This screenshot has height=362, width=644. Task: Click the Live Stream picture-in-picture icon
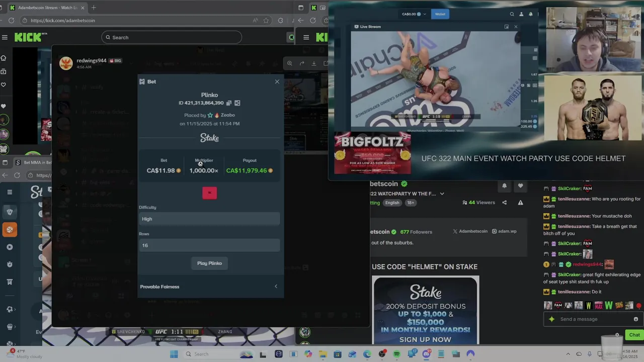(507, 27)
